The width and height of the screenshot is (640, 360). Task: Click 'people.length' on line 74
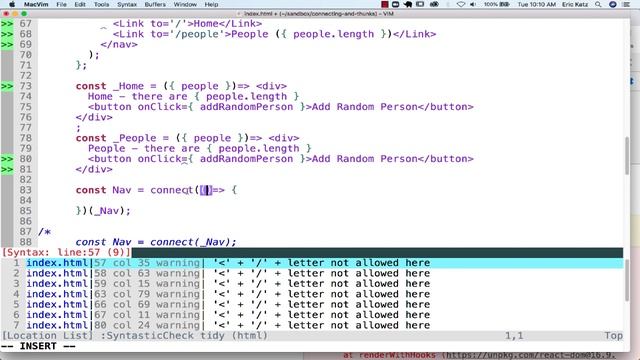(x=246, y=96)
